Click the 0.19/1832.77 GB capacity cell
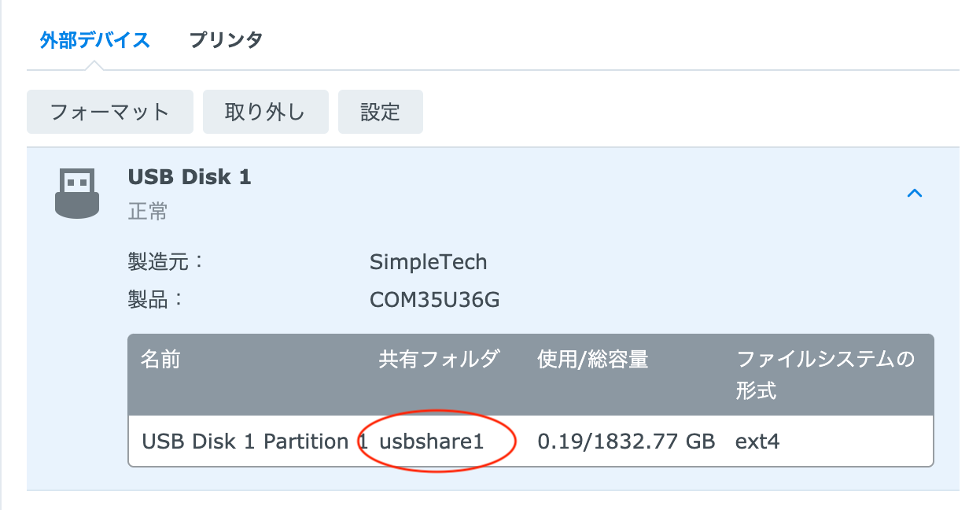Screen dimensions: 980x510 pos(626,441)
